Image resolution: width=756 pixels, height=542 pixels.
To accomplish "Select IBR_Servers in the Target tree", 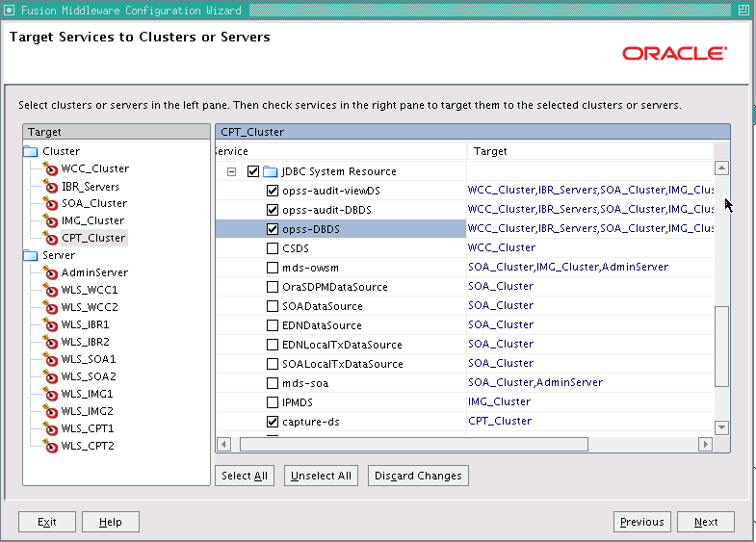I will tap(91, 187).
